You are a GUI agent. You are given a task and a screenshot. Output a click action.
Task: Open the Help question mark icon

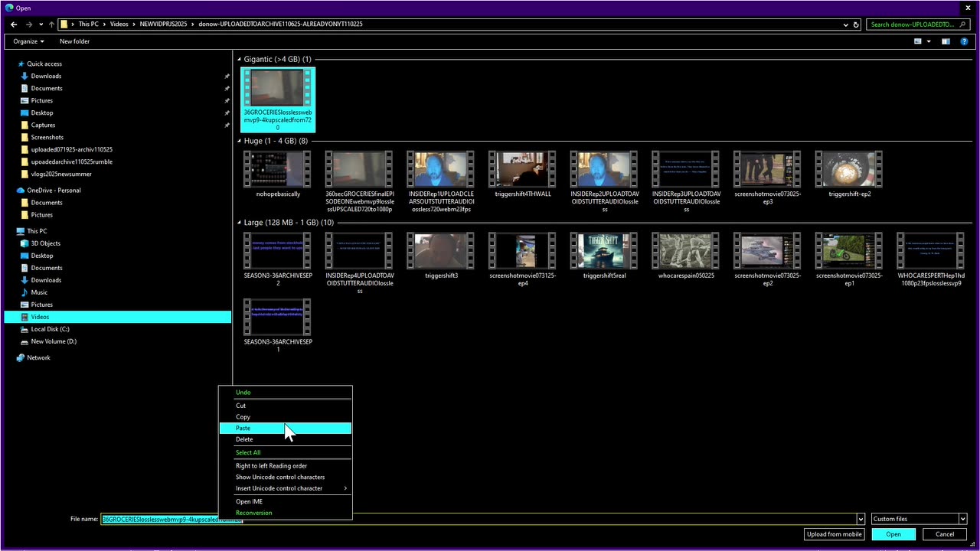[x=965, y=41]
